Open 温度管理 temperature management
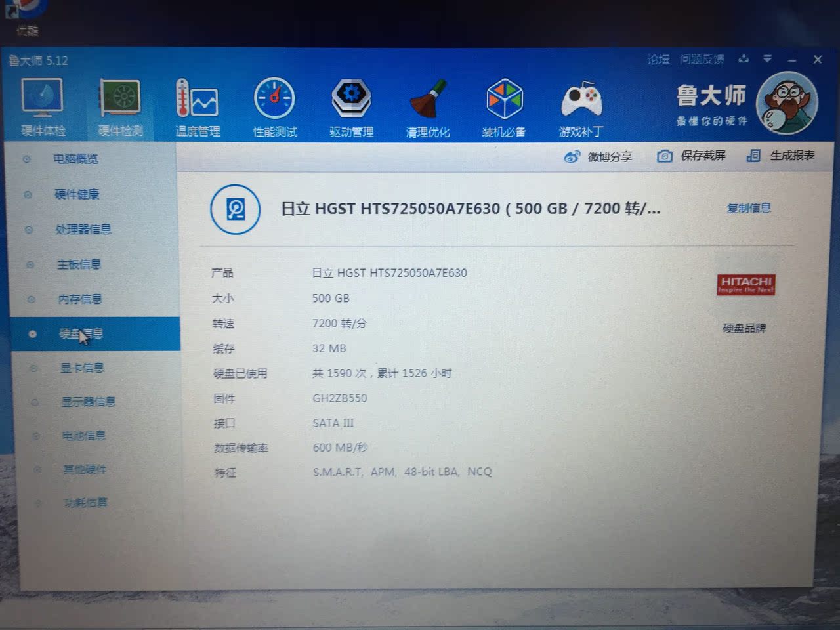Screen dimensions: 840x630 [198, 108]
